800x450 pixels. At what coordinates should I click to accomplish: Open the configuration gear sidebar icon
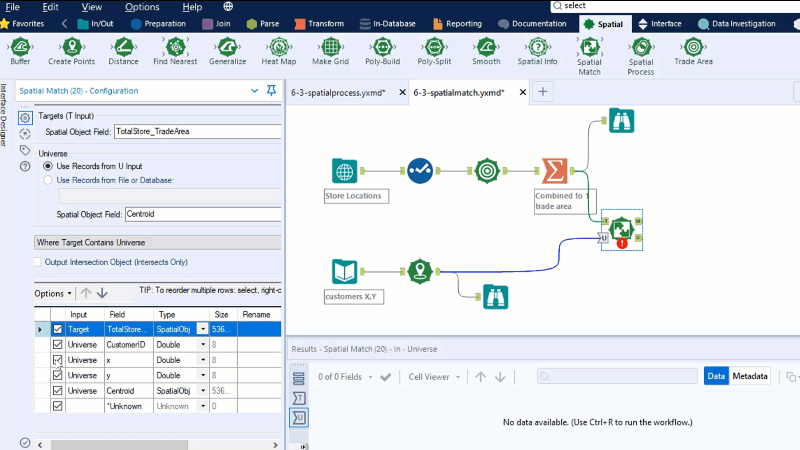coord(24,118)
